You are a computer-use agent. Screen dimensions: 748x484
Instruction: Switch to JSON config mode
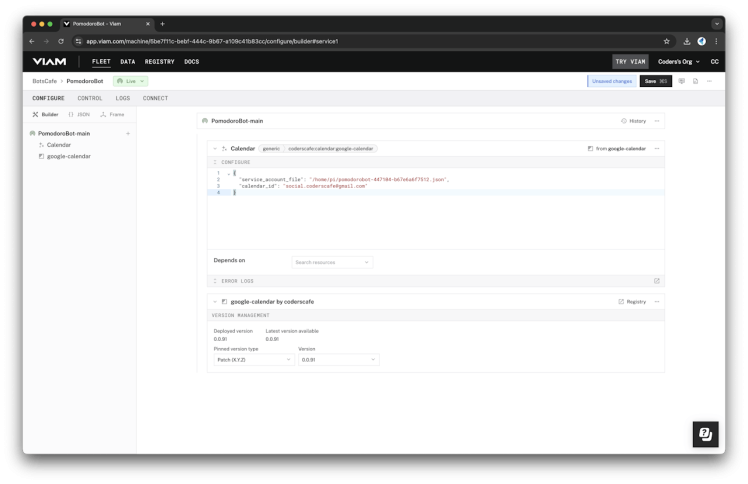[x=78, y=114]
